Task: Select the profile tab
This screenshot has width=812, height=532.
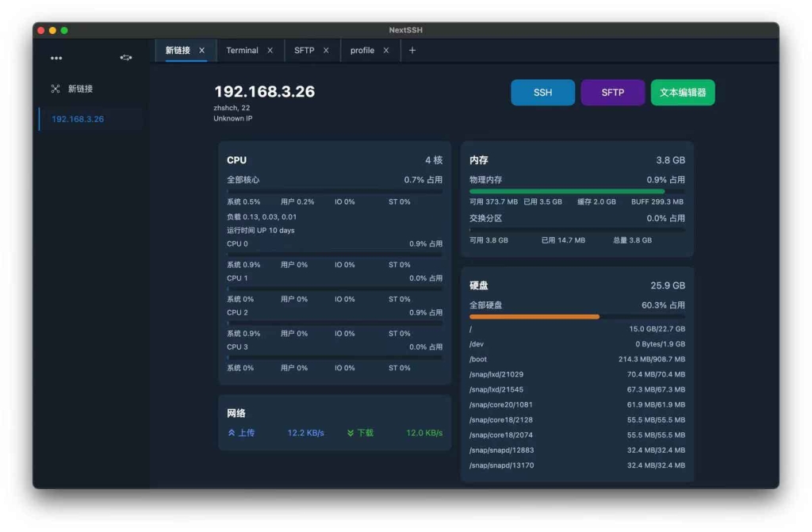Action: [x=362, y=50]
